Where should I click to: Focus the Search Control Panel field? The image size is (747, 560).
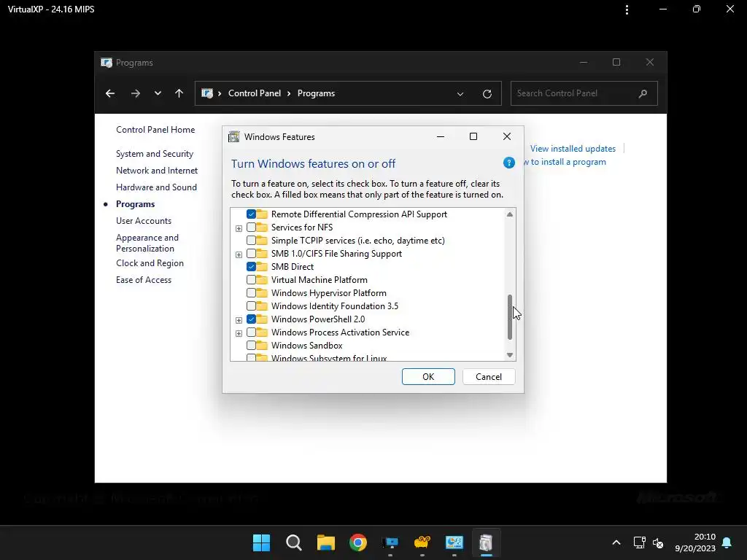click(x=584, y=93)
